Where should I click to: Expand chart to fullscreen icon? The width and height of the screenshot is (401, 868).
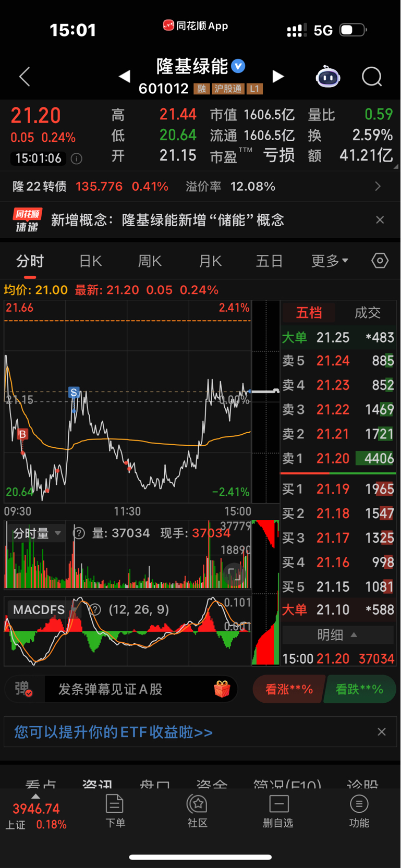pyautogui.click(x=234, y=574)
